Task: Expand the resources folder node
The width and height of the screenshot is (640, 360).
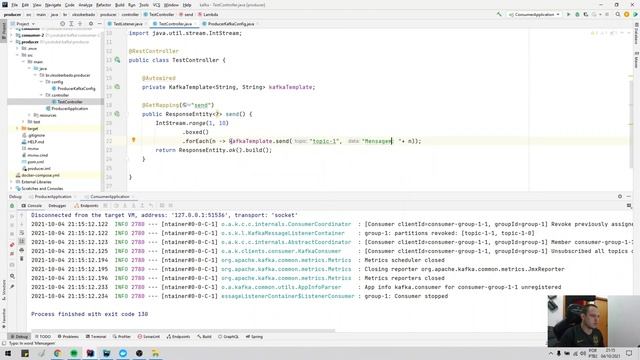Action: (x=29, y=115)
